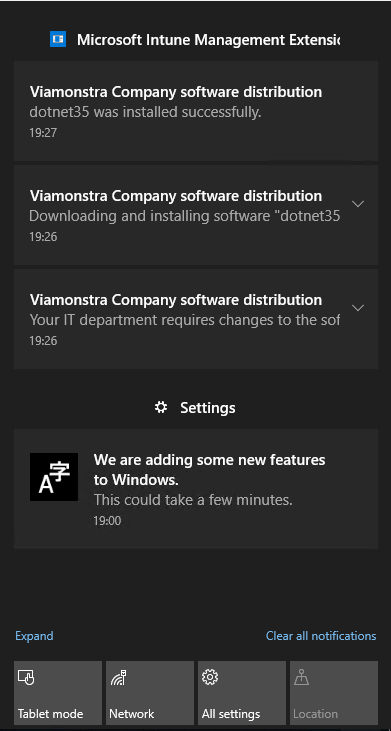391x731 pixels.
Task: Toggle Tablet mode quick action
Action: pyautogui.click(x=58, y=693)
